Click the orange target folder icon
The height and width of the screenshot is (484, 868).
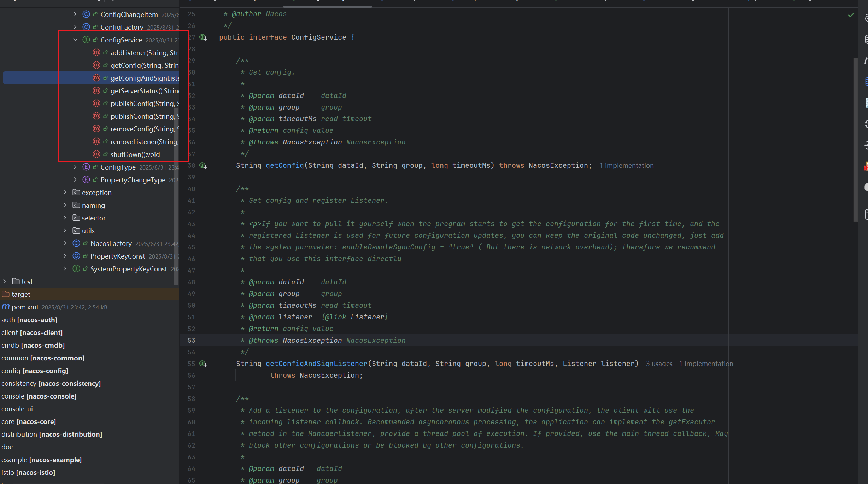6,294
